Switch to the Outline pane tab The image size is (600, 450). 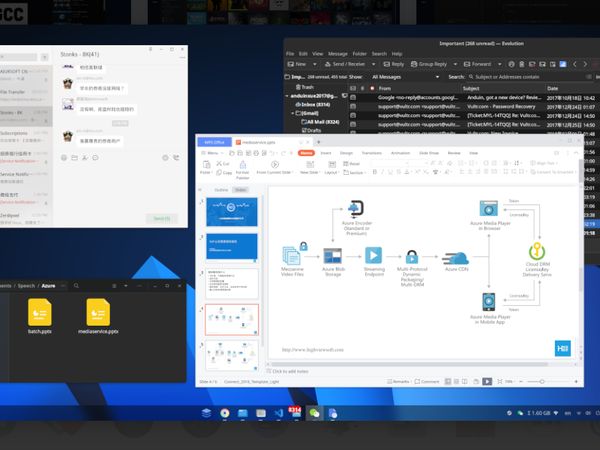[x=221, y=188]
